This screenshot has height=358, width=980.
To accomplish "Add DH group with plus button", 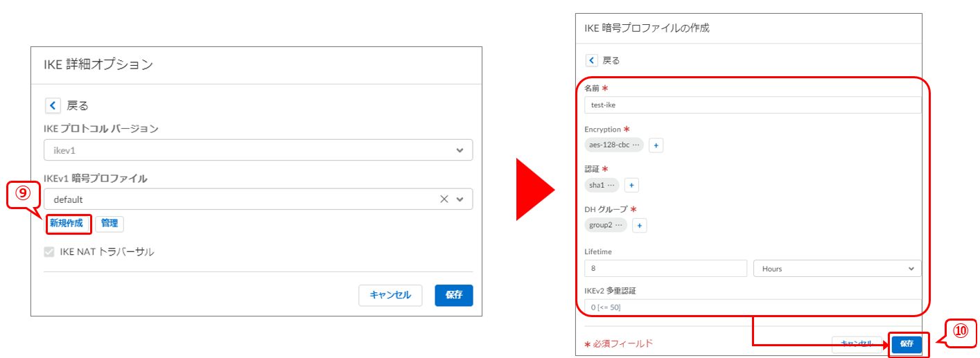I will click(x=639, y=225).
